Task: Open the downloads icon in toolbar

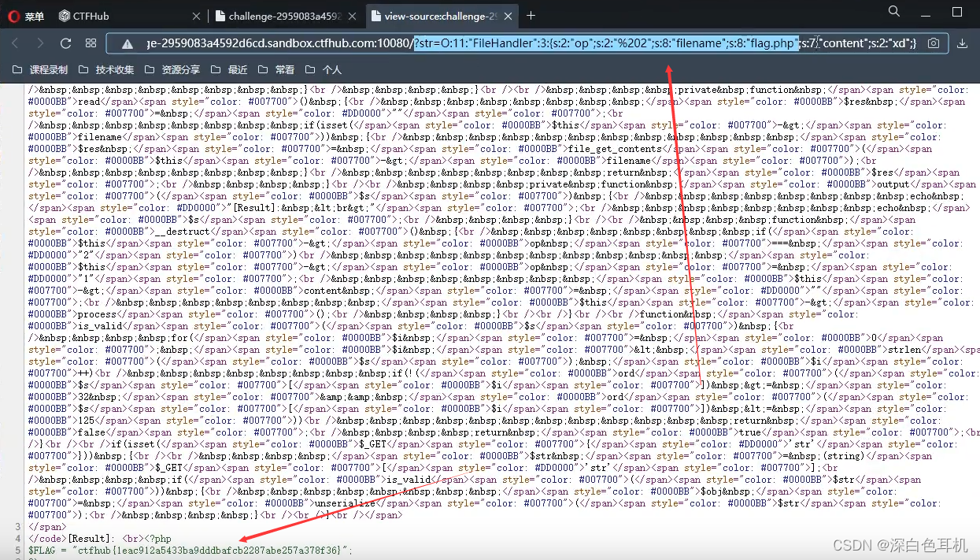Action: [963, 43]
